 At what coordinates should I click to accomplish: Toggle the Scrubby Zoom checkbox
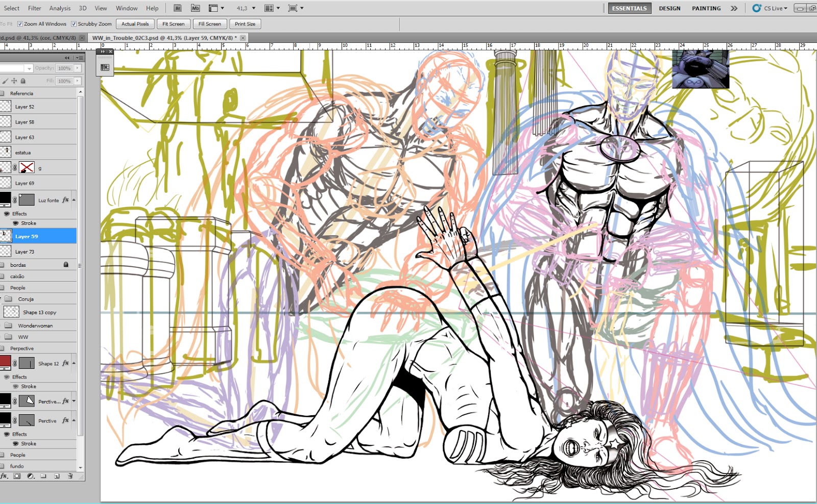pos(74,24)
